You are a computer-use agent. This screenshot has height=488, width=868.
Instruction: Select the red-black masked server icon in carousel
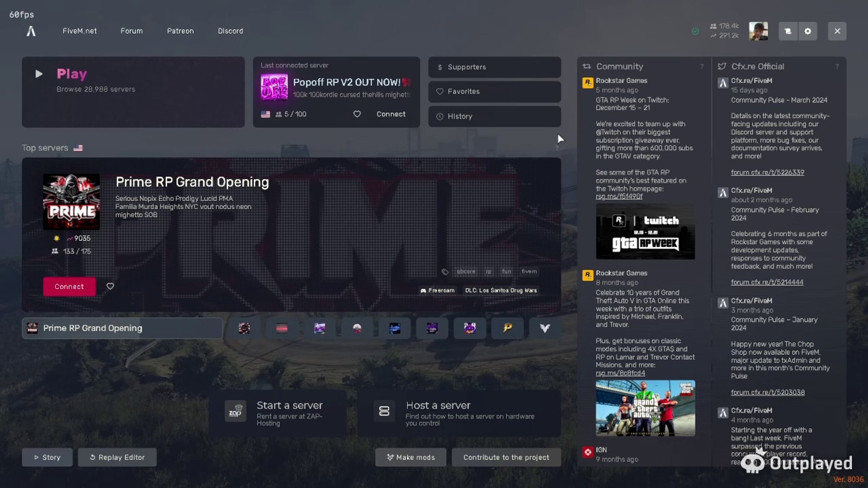244,328
